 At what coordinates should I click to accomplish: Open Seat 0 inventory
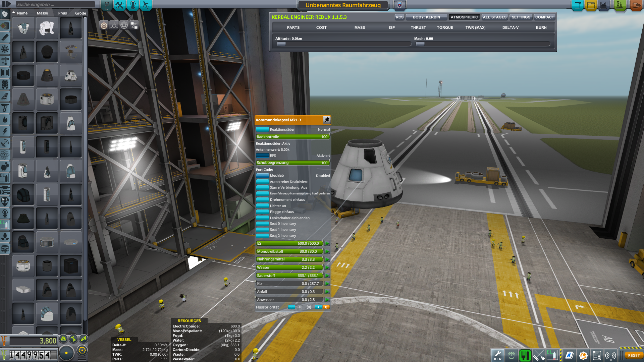[x=262, y=224]
